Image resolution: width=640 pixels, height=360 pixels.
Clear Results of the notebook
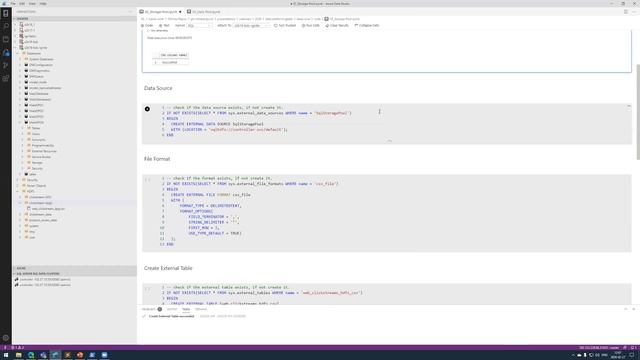(337, 25)
